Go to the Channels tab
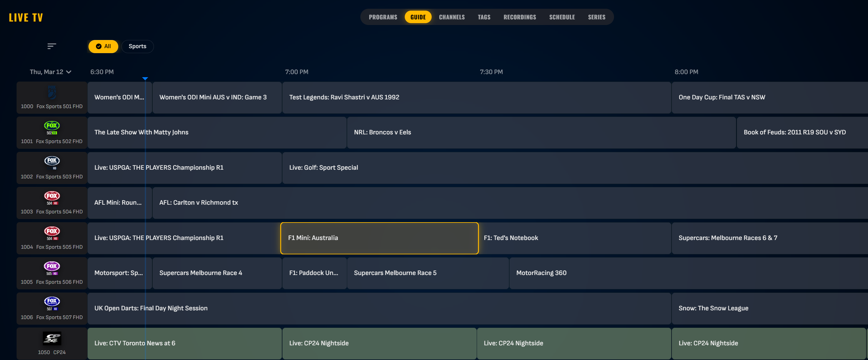 (x=452, y=17)
